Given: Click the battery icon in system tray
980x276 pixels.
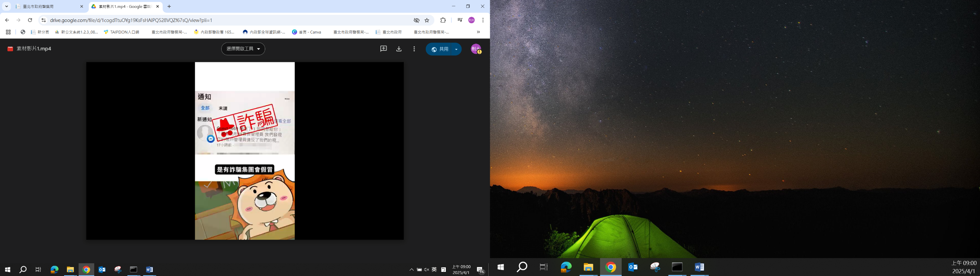Looking at the screenshot, I should pos(419,270).
